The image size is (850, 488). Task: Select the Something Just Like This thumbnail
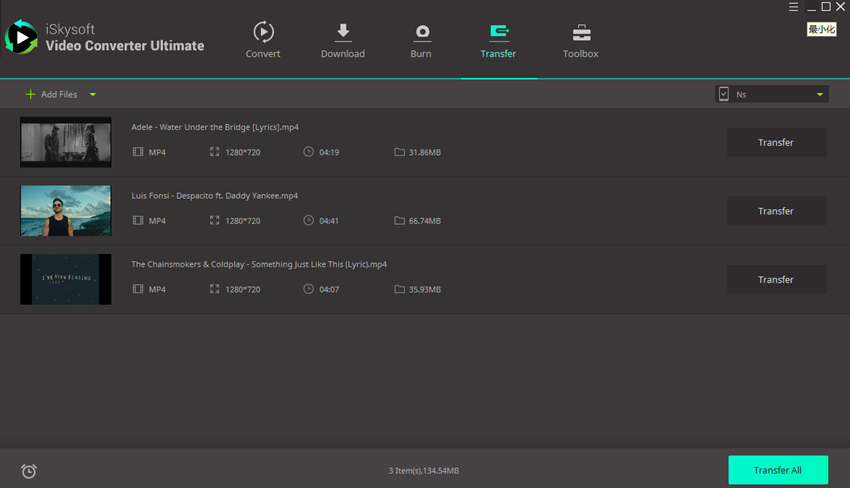pyautogui.click(x=66, y=280)
